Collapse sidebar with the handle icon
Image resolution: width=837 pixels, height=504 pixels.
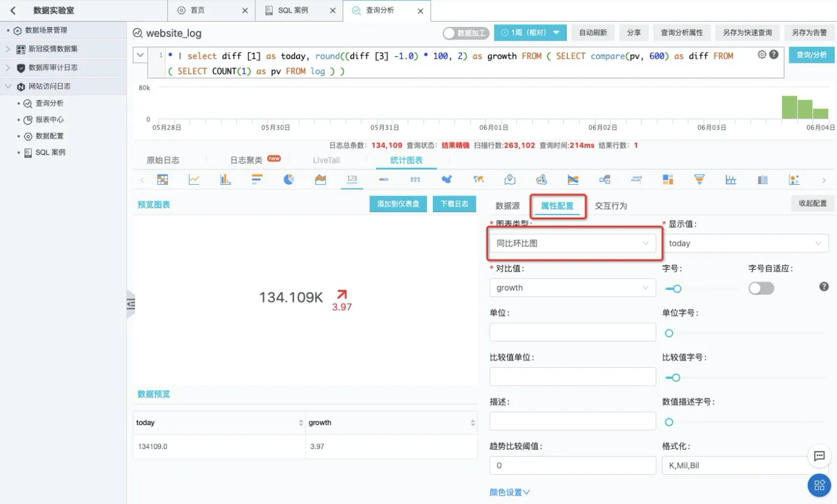pyautogui.click(x=131, y=304)
